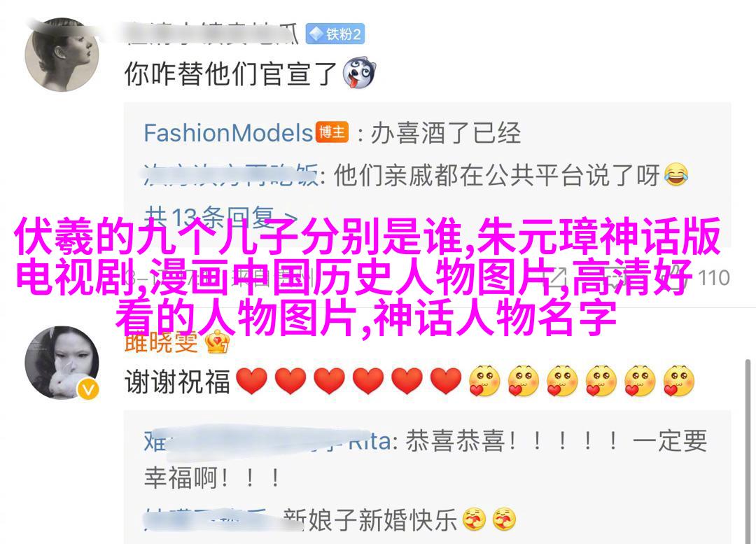Image resolution: width=756 pixels, height=544 pixels.
Task: Tap the husky emoji in the first comment
Action: coord(358,74)
